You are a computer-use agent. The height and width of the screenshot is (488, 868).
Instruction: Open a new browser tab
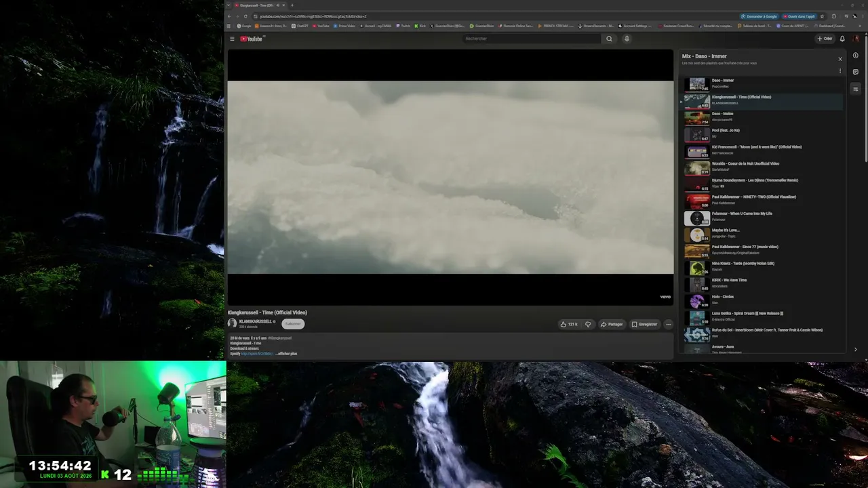pos(292,5)
